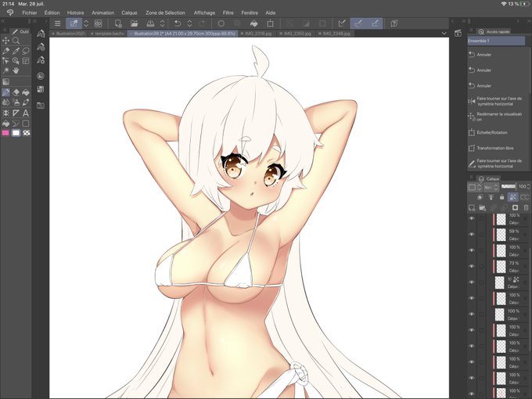
Task: Adjust the layer opacity slider
Action: 509,186
